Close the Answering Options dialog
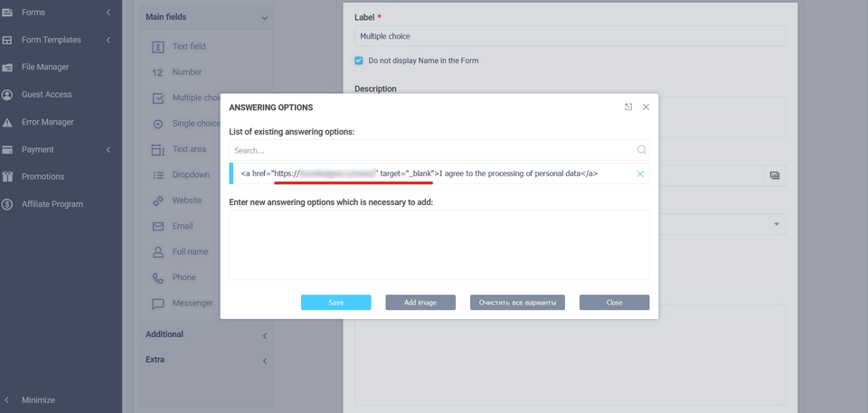Viewport: 868px width, 413px height. [646, 107]
